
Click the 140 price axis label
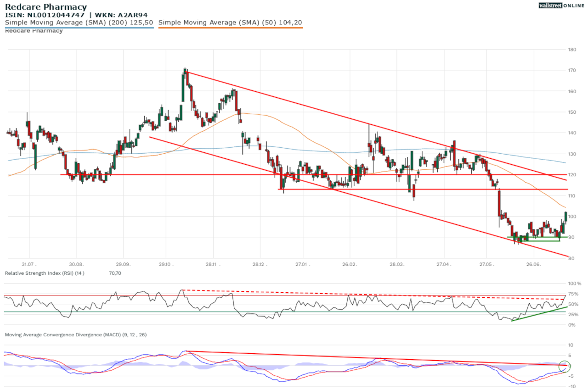click(572, 133)
